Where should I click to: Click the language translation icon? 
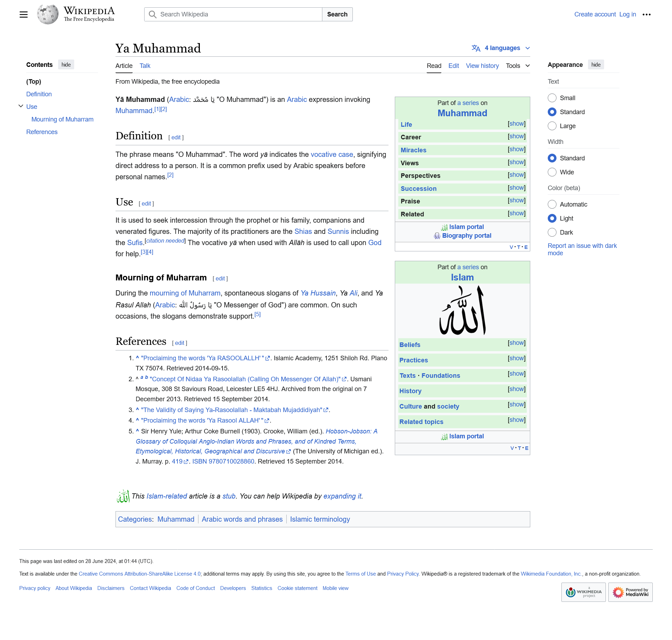click(476, 48)
